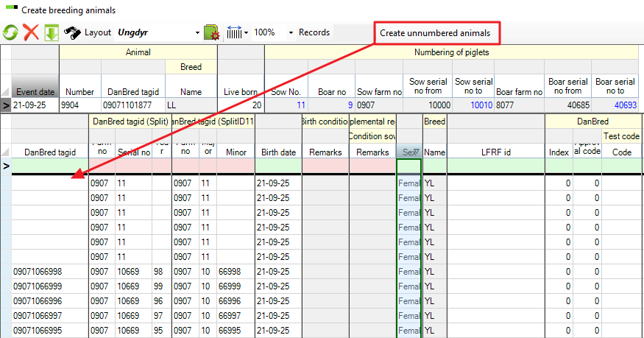The width and height of the screenshot is (644, 338).
Task: Click the Test code Code header
Action: [622, 152]
